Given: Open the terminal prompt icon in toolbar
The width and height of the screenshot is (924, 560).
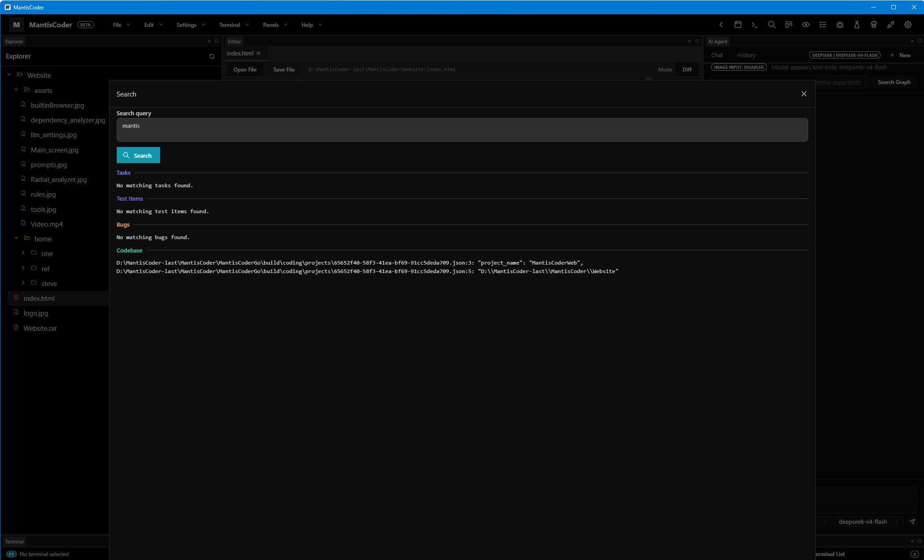Looking at the screenshot, I should [x=755, y=25].
